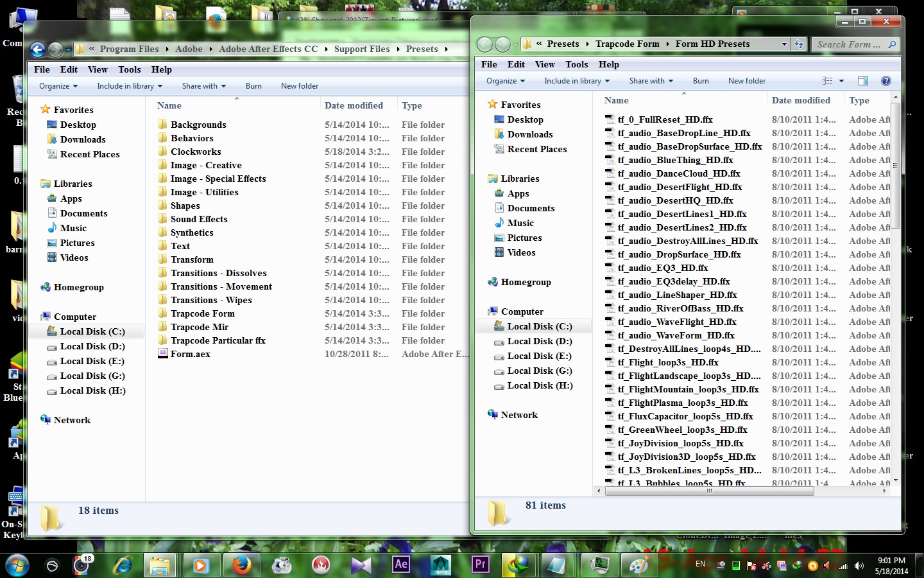Click Burn in Form HD Presets window toolbar

point(701,81)
